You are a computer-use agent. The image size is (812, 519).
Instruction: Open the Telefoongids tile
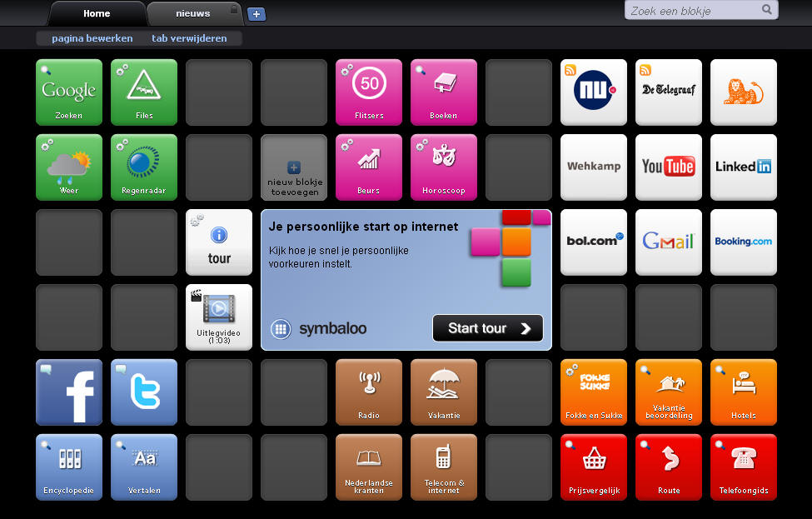click(744, 467)
